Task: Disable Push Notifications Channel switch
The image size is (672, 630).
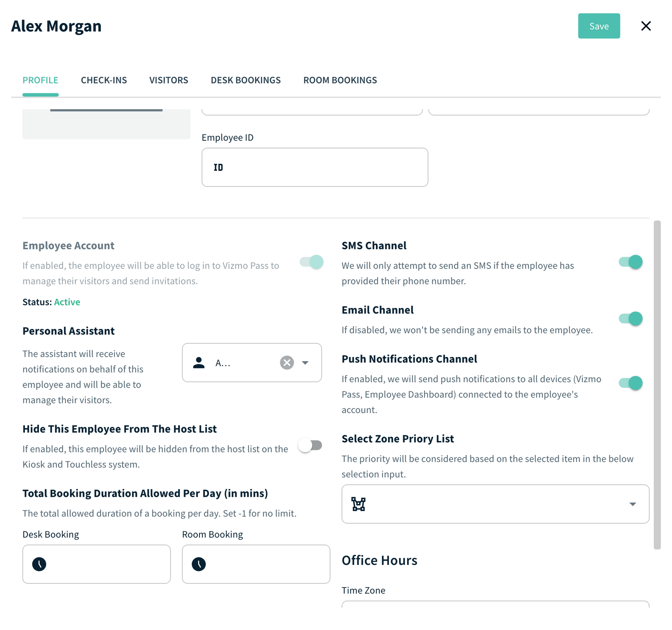Action: point(630,383)
